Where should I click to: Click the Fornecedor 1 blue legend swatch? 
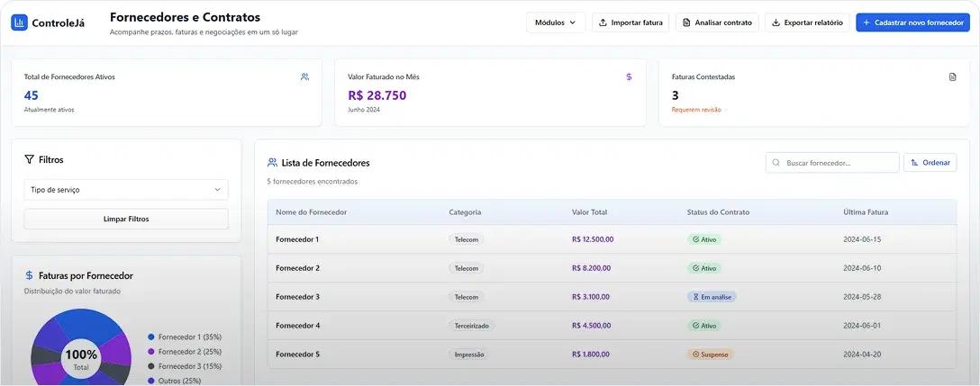tap(150, 337)
